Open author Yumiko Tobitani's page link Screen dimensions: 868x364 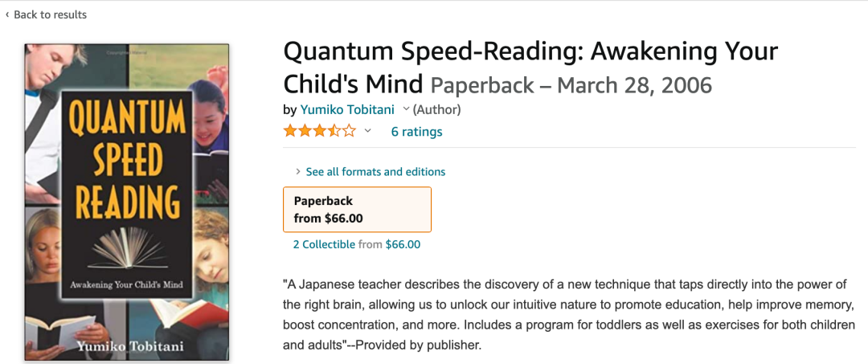pos(349,109)
